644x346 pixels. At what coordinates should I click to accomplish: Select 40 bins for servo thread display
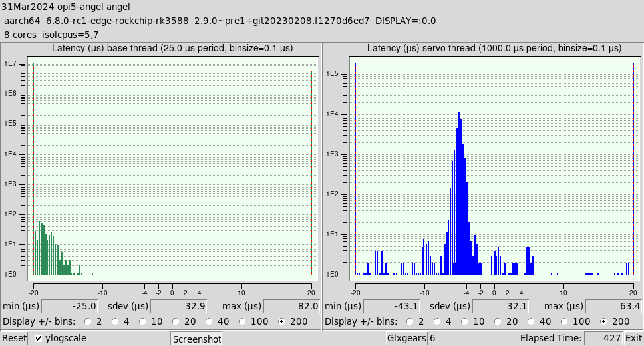[531, 321]
